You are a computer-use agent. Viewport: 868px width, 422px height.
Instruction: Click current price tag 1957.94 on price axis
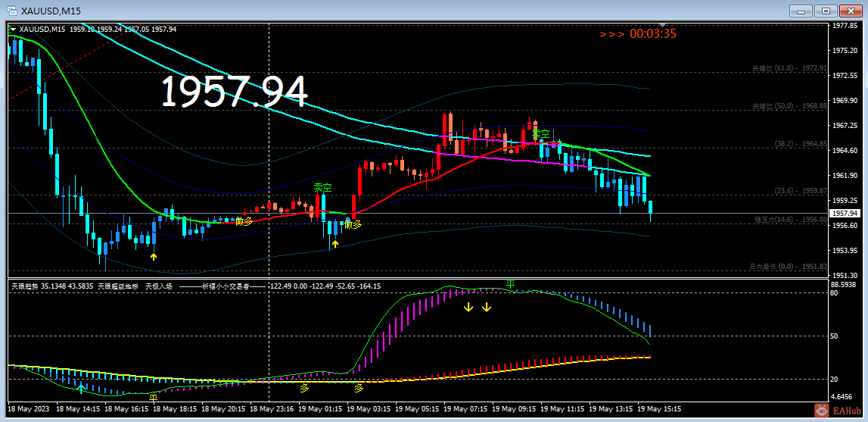845,213
